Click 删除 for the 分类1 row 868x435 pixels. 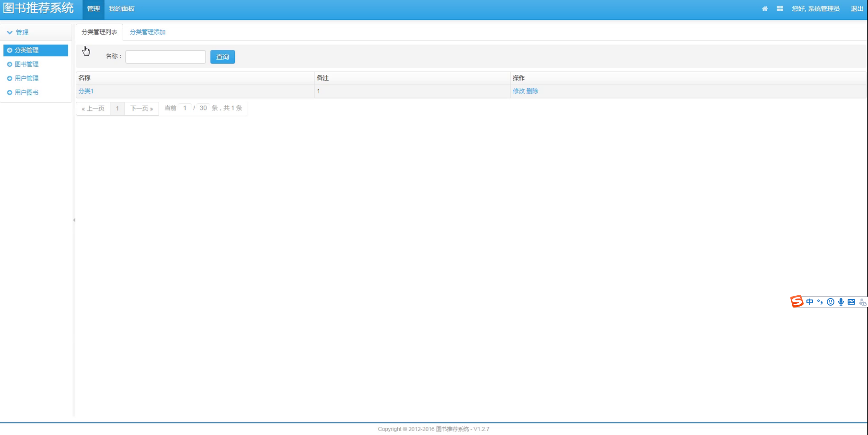tap(532, 91)
